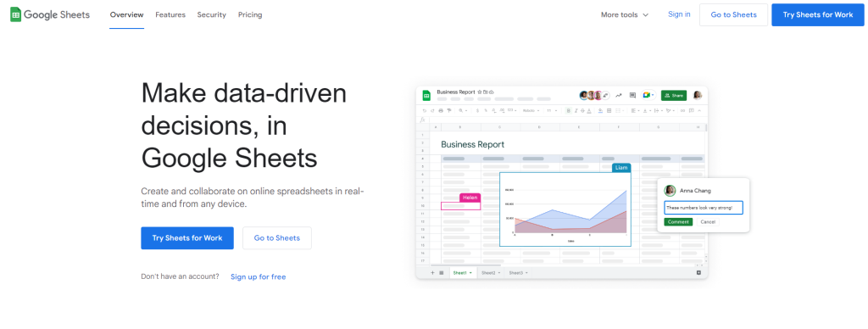Image resolution: width=868 pixels, height=329 pixels.
Task: Click the insert comment icon in the toolbar
Action: coord(692,111)
